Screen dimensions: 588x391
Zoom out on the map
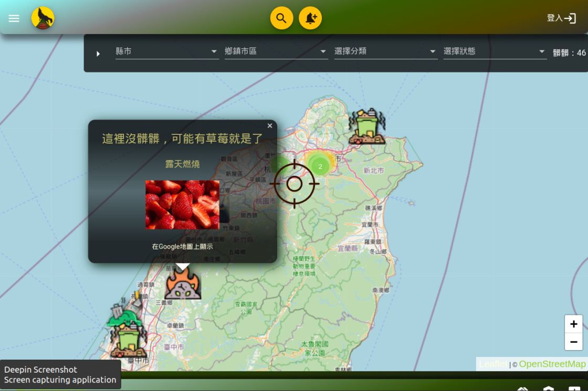tap(573, 342)
